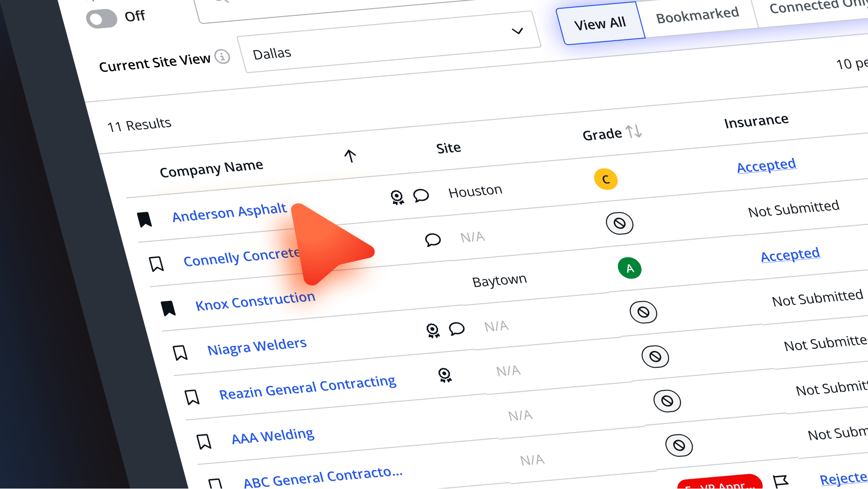Click Connelly Concrete no-grade icon

619,223
